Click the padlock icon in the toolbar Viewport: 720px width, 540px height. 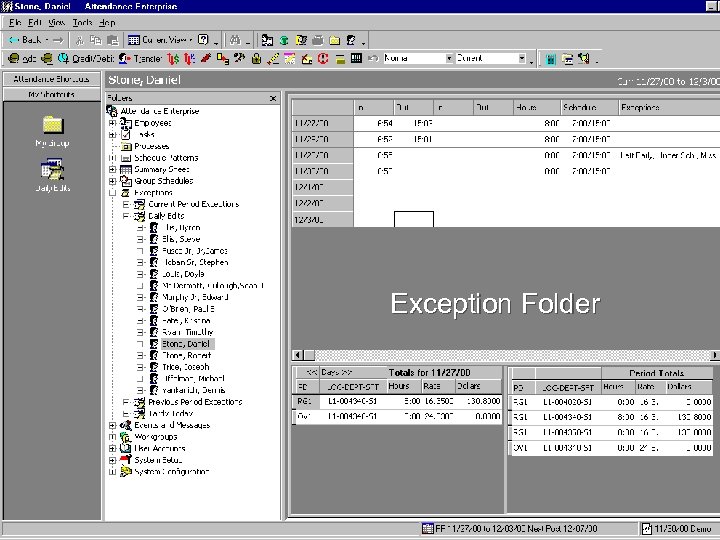coord(256,58)
